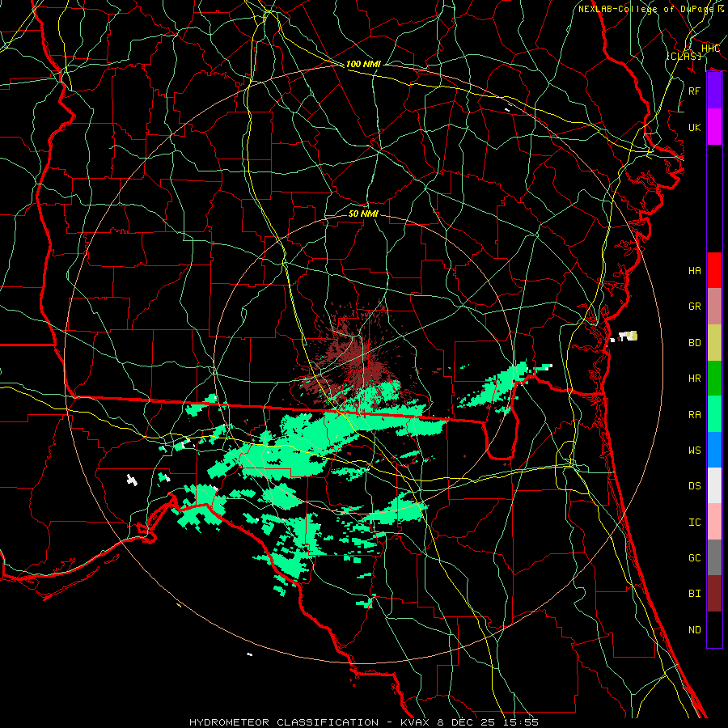This screenshot has width=728, height=728.
Task: Click the ND black legend swatch
Action: tap(714, 629)
